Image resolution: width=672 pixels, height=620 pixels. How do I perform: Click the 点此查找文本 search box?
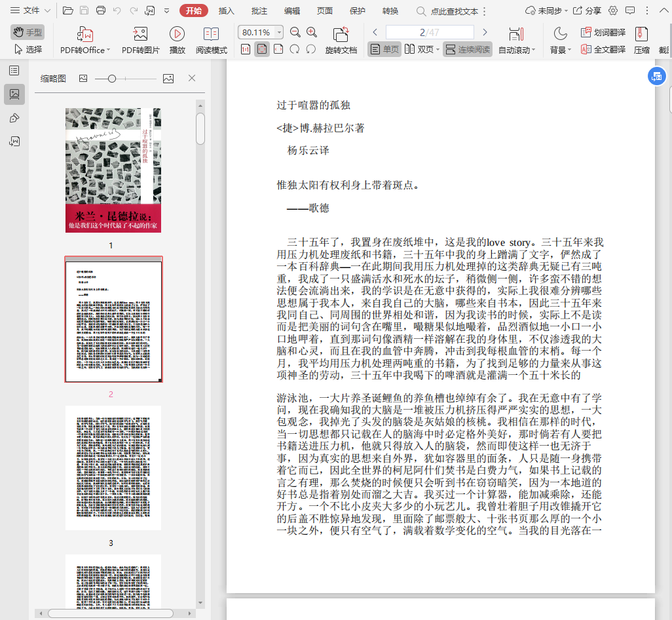pyautogui.click(x=449, y=11)
